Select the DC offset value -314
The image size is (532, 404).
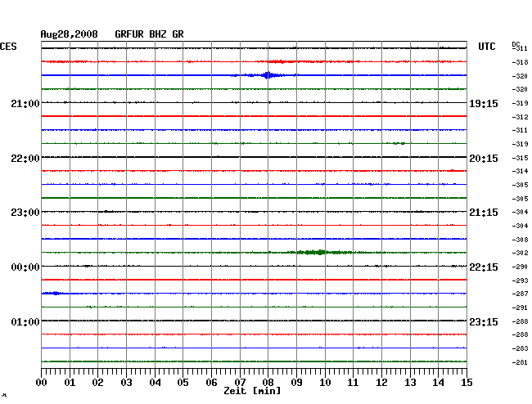520,171
